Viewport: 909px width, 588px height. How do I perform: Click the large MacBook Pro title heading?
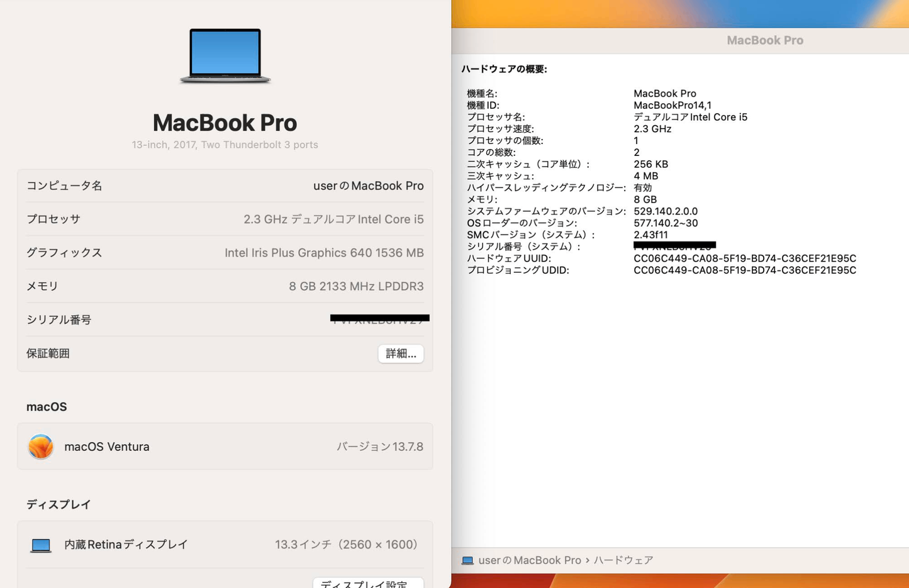[x=225, y=123]
